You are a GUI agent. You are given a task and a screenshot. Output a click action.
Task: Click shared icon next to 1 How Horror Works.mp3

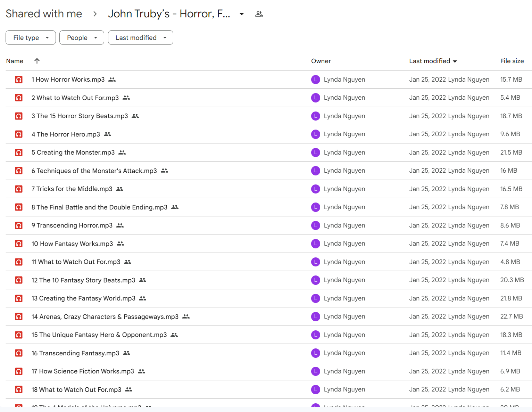(112, 80)
